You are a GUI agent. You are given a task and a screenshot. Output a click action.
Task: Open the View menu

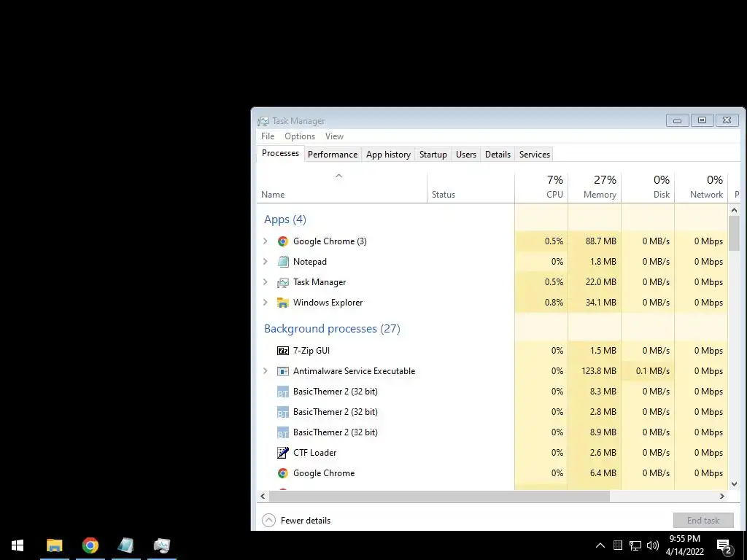click(334, 136)
